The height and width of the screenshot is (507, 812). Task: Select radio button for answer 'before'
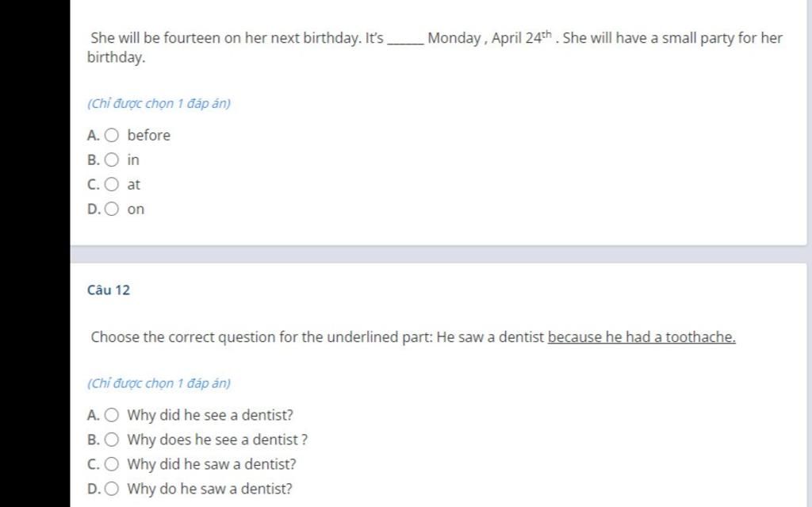click(111, 136)
